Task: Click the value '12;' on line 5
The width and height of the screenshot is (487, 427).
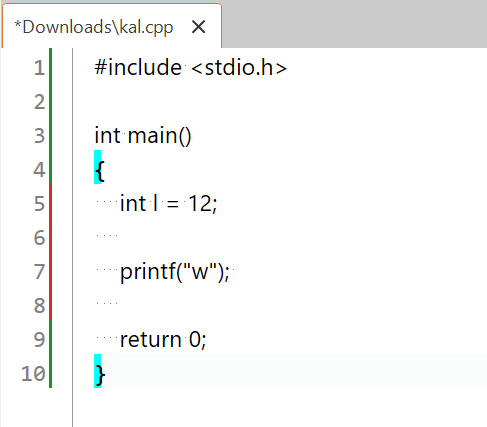Action: (x=203, y=203)
